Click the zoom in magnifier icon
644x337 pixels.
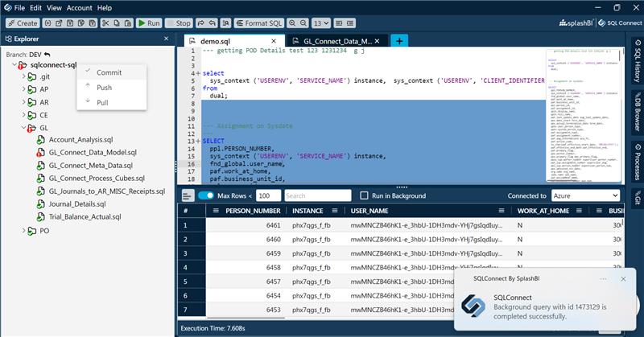click(292, 23)
